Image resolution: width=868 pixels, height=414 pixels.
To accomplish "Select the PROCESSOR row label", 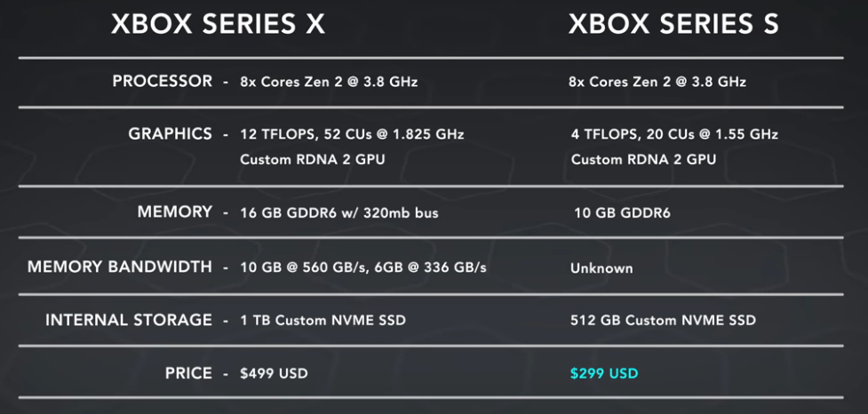I will [163, 82].
